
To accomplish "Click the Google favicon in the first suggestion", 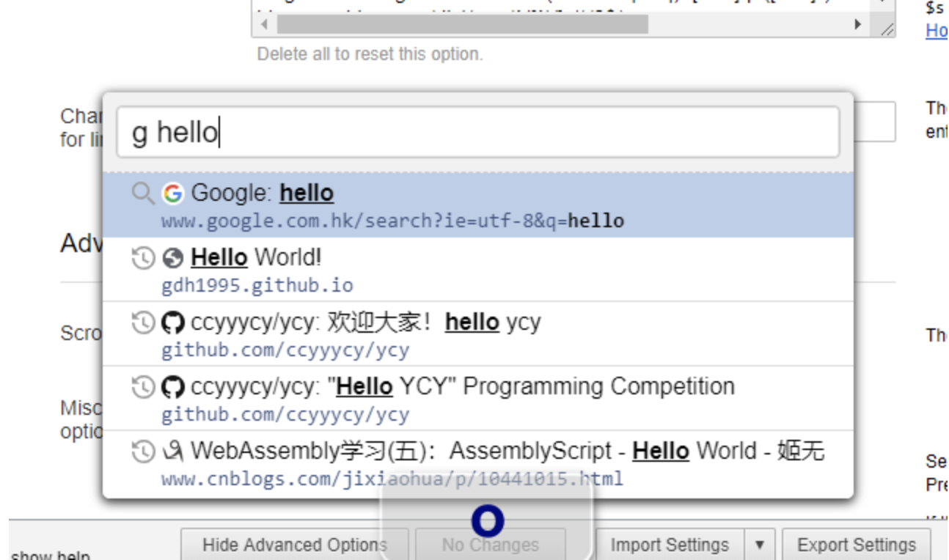I will [x=172, y=194].
